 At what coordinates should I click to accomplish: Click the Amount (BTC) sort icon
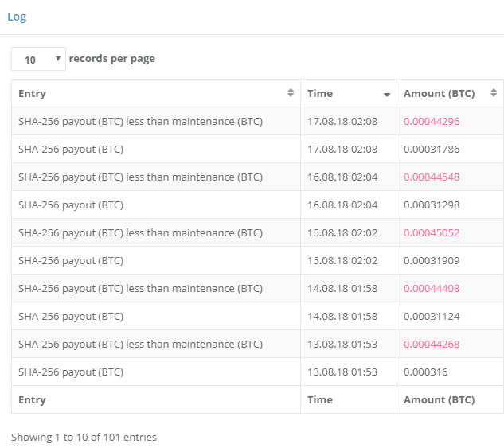tap(494, 93)
